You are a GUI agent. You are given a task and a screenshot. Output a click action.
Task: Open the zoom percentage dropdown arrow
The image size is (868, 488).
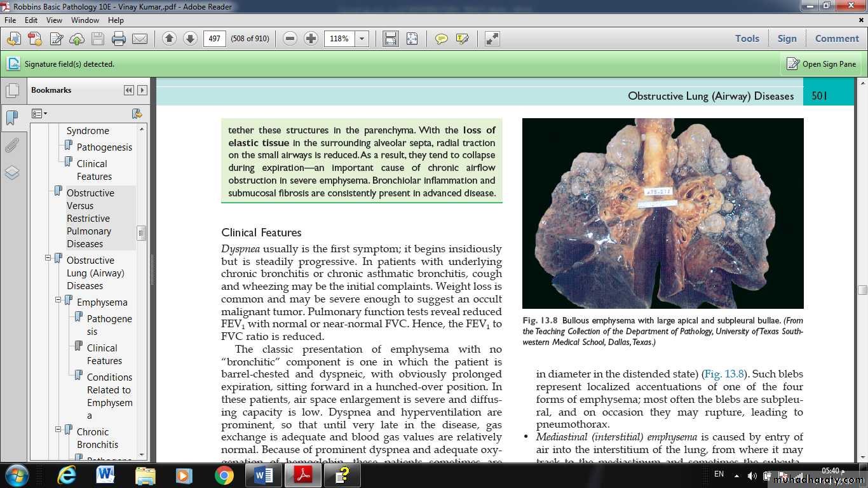pos(362,39)
